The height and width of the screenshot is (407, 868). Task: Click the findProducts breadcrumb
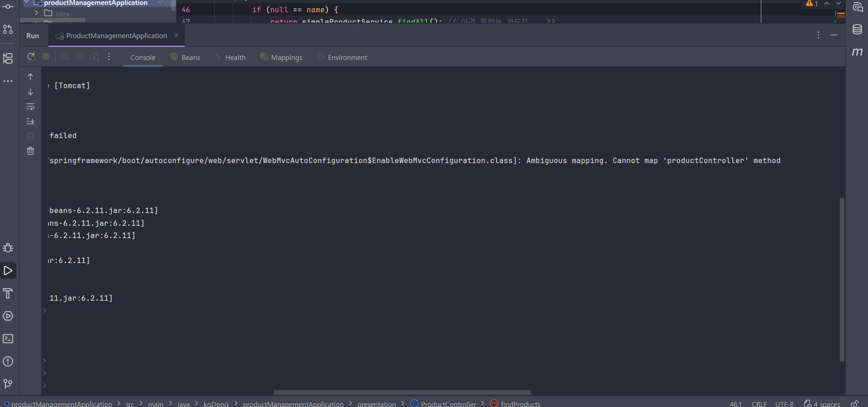tap(516, 404)
